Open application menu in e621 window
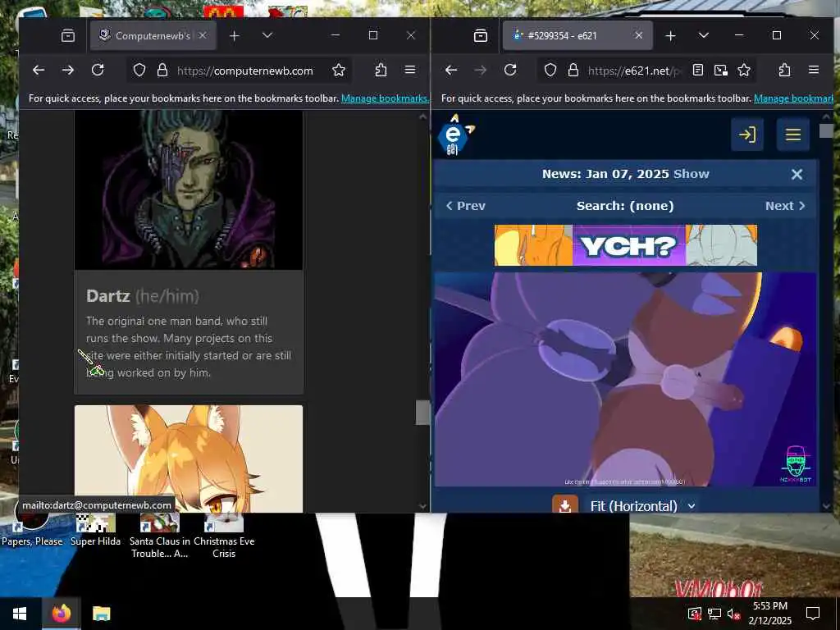Screen dimensions: 840x630 (x=814, y=71)
